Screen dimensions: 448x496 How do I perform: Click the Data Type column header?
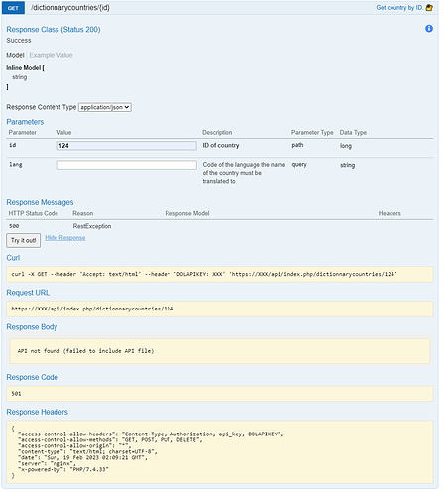point(353,133)
